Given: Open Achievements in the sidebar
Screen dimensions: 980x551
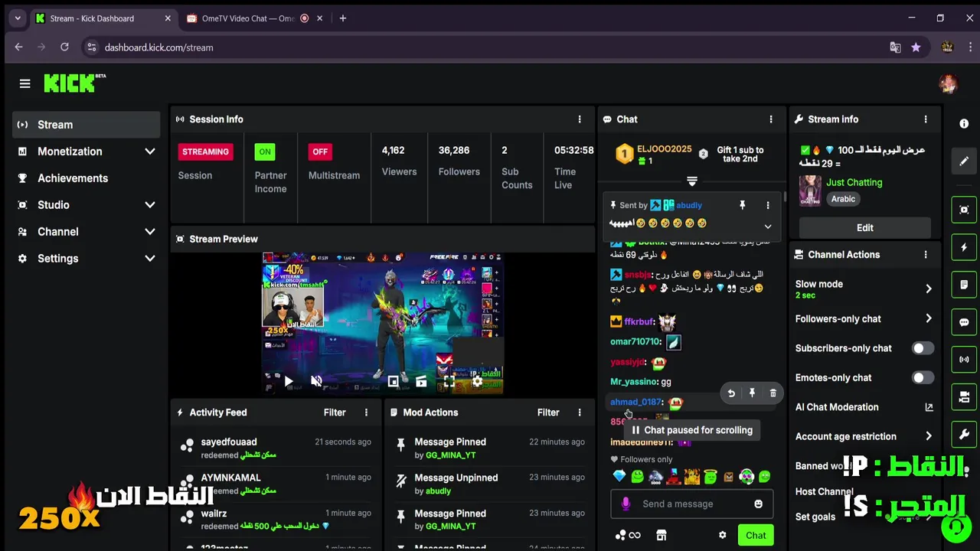Looking at the screenshot, I should (86, 178).
